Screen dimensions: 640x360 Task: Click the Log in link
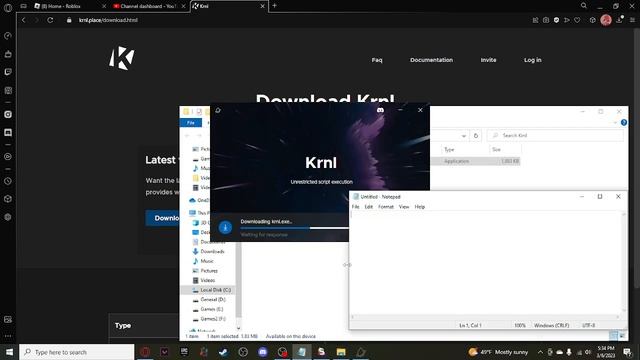[533, 60]
